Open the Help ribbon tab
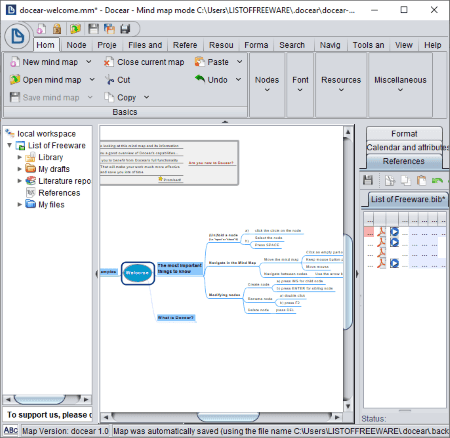The height and width of the screenshot is (438, 450). [x=433, y=45]
